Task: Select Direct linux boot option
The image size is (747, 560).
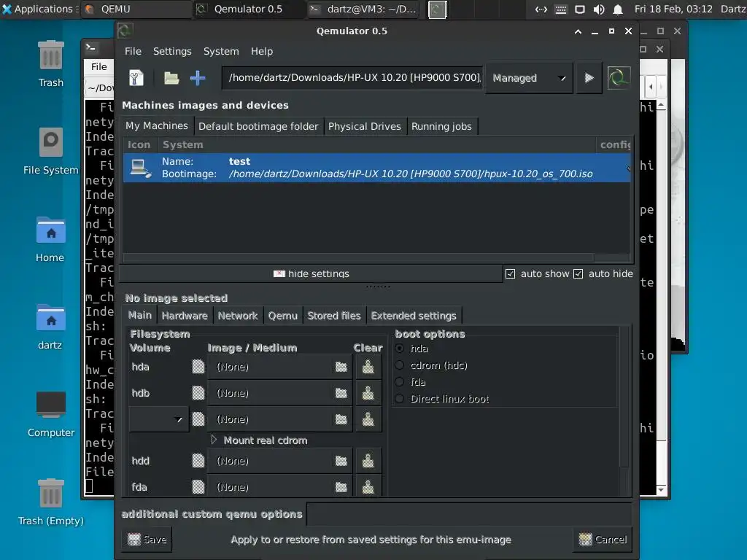Action: click(x=400, y=399)
